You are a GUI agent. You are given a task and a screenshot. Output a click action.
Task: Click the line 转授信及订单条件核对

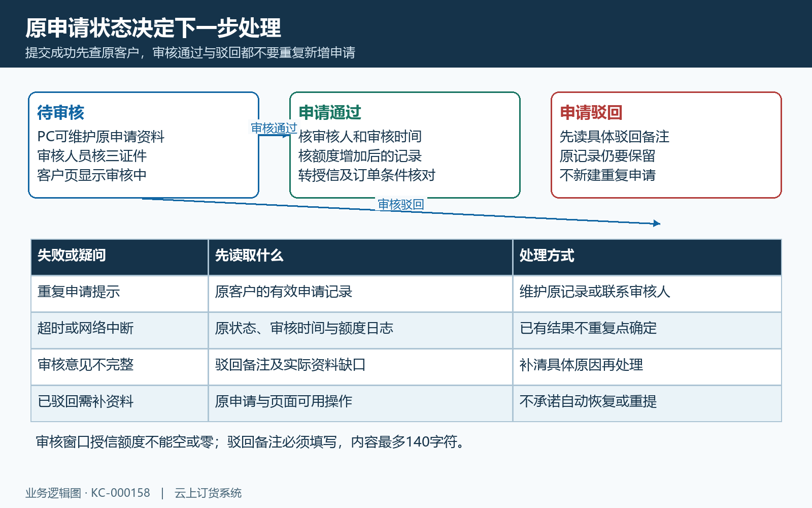pyautogui.click(x=367, y=175)
